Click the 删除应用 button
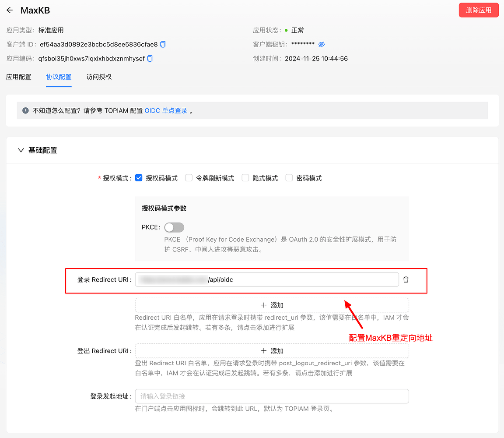The height and width of the screenshot is (438, 504). [x=479, y=10]
